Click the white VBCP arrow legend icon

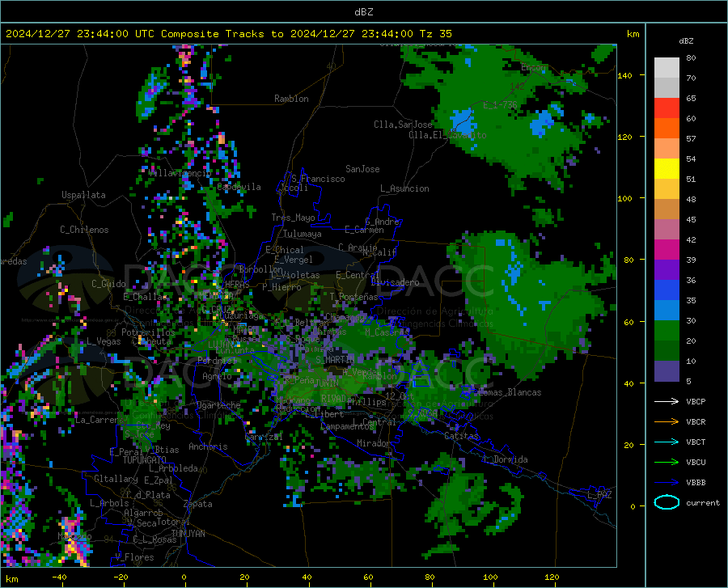[x=667, y=401]
